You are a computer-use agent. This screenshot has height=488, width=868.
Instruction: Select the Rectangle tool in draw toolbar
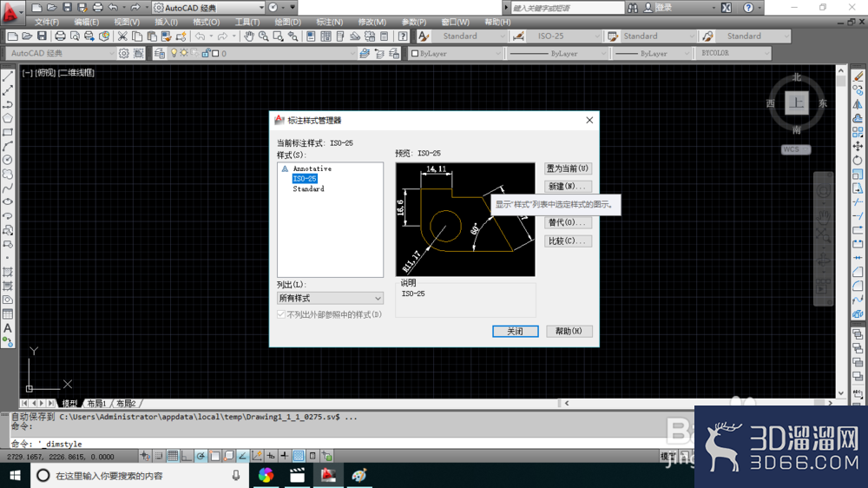(x=8, y=132)
